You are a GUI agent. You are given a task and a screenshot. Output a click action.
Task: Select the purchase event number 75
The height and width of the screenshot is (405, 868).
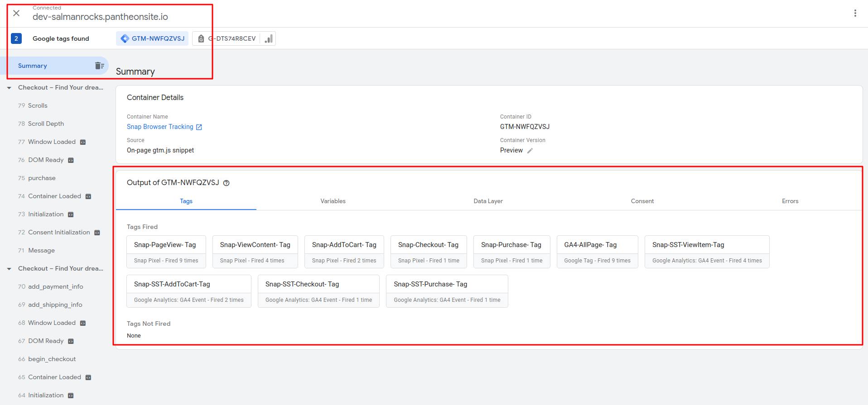(x=41, y=178)
